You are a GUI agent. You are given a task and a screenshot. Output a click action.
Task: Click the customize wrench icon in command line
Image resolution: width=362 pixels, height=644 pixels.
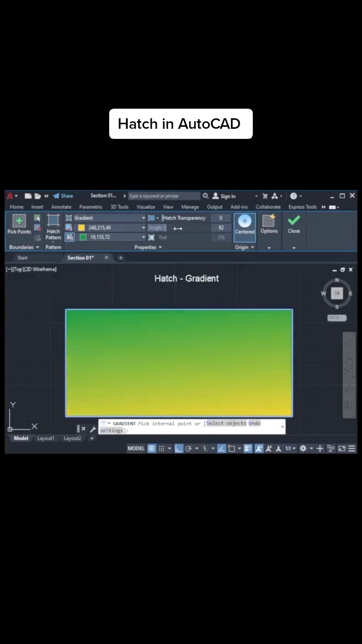pyautogui.click(x=93, y=429)
